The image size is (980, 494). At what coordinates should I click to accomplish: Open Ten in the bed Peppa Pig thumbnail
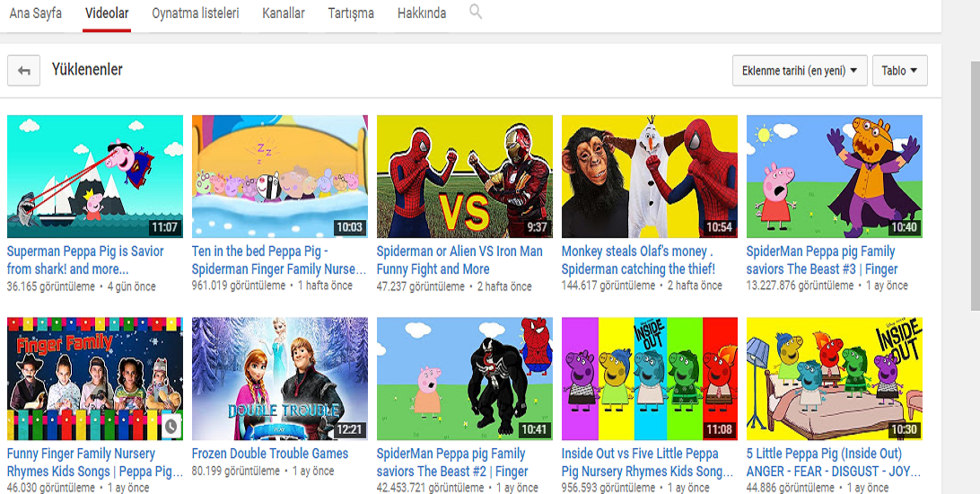pyautogui.click(x=280, y=176)
